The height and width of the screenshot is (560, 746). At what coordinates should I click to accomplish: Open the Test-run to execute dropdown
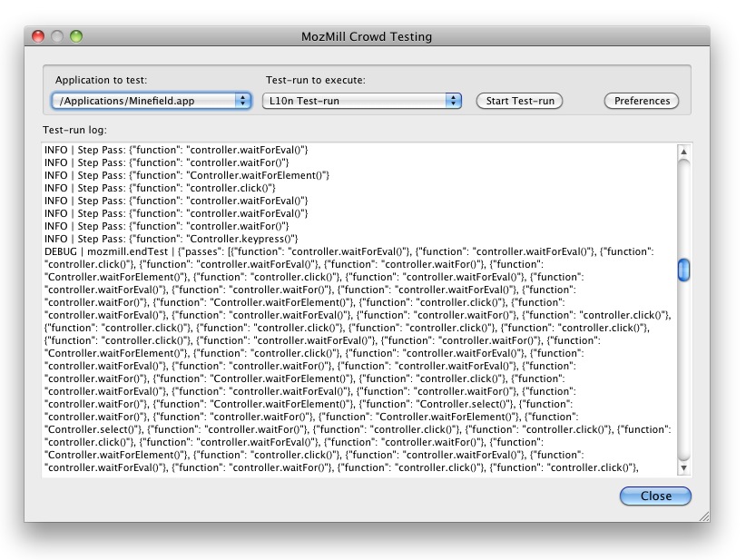click(362, 101)
